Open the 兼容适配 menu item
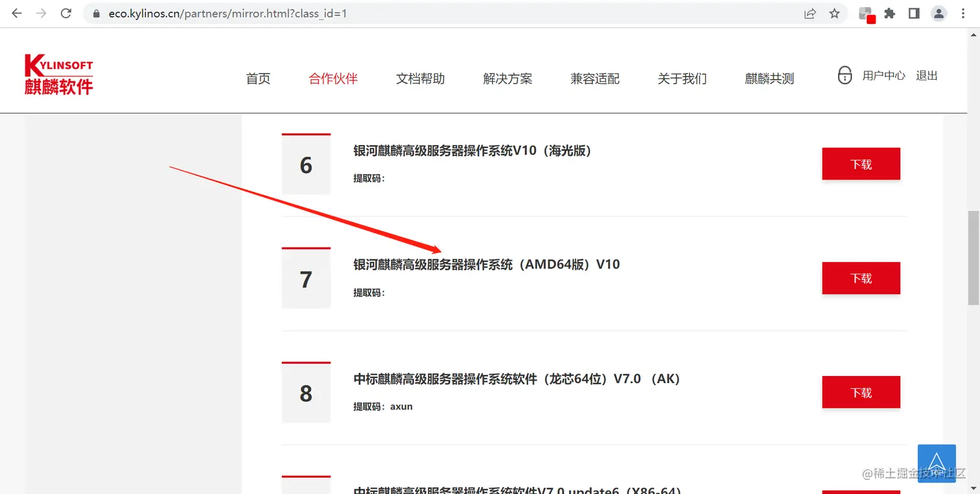This screenshot has width=980, height=494. click(595, 79)
